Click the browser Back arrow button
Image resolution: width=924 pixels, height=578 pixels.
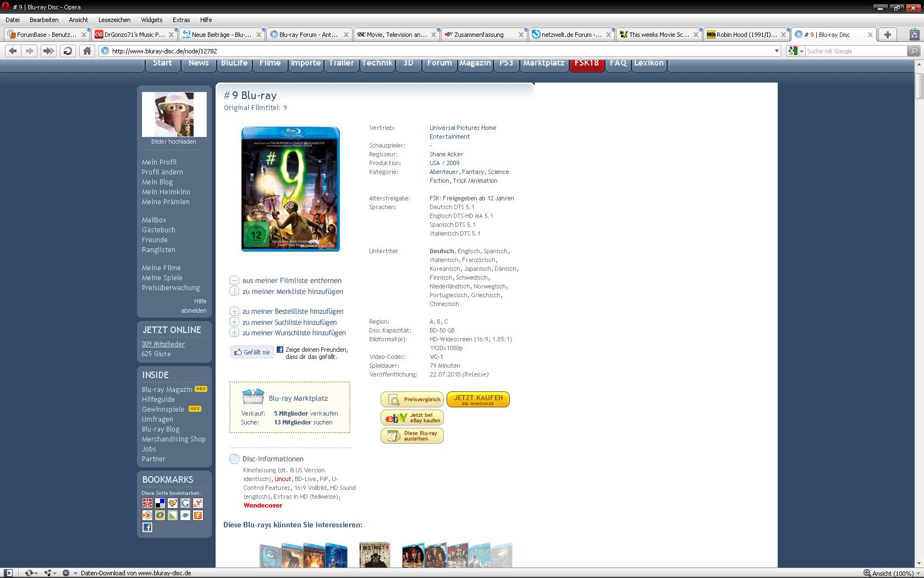[13, 51]
